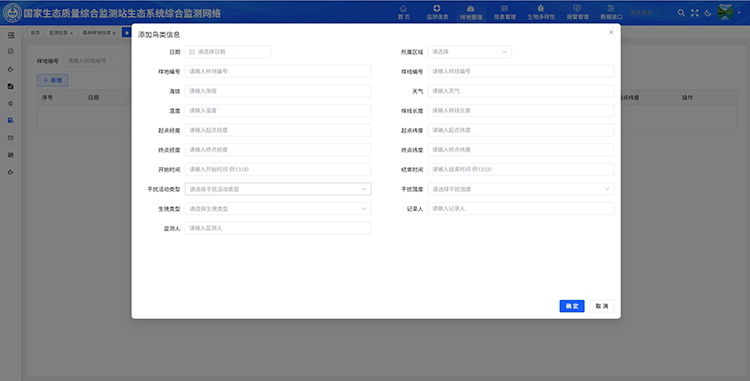This screenshot has height=381, width=750.
Task: Expand the 更多菜单 dropdown
Action: (x=644, y=13)
